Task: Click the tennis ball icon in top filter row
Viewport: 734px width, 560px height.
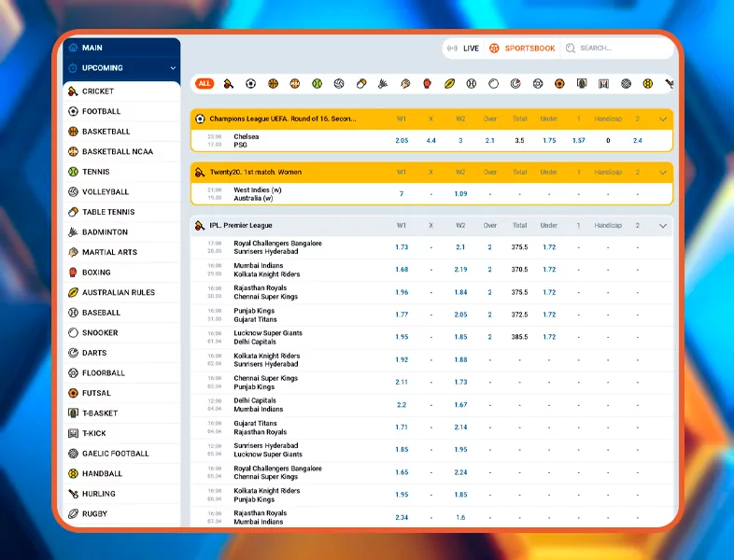Action: click(317, 83)
